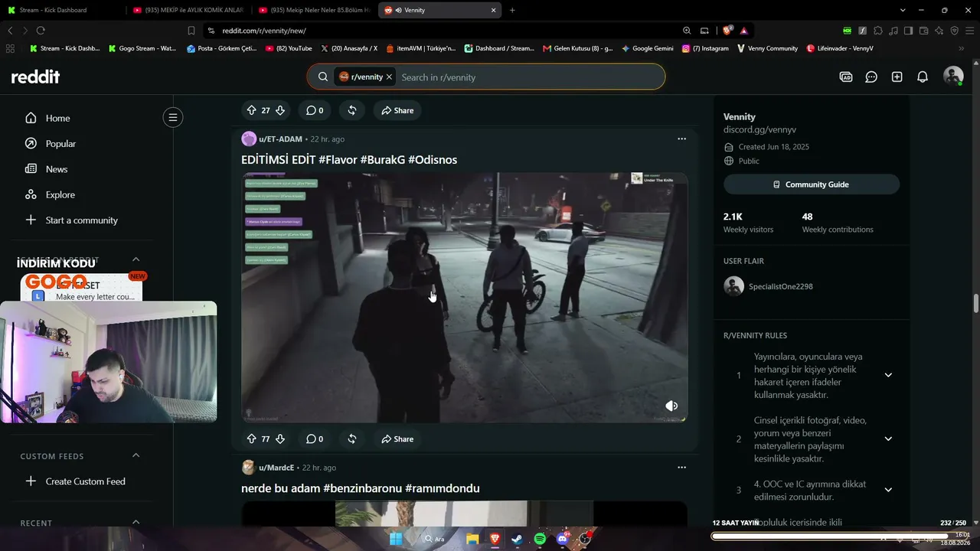Click the browser reload icon
The width and height of the screenshot is (980, 551).
click(x=41, y=31)
